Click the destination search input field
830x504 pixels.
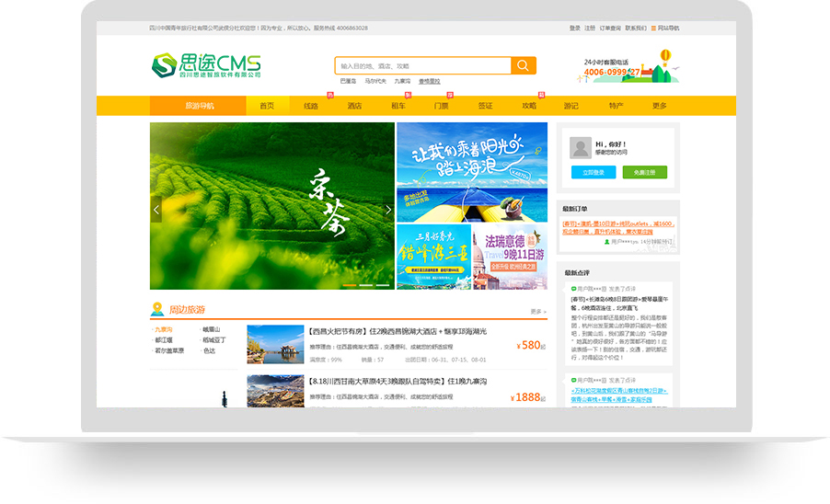tap(423, 66)
